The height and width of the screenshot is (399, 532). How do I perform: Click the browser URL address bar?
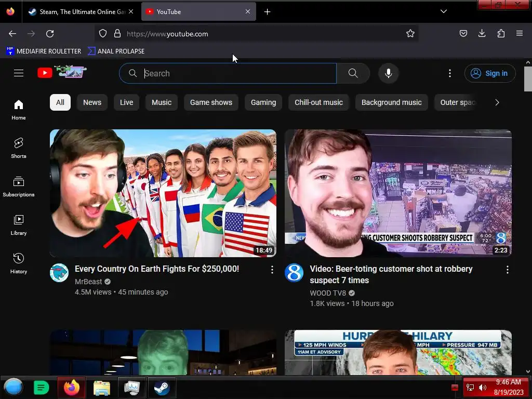coord(256,34)
